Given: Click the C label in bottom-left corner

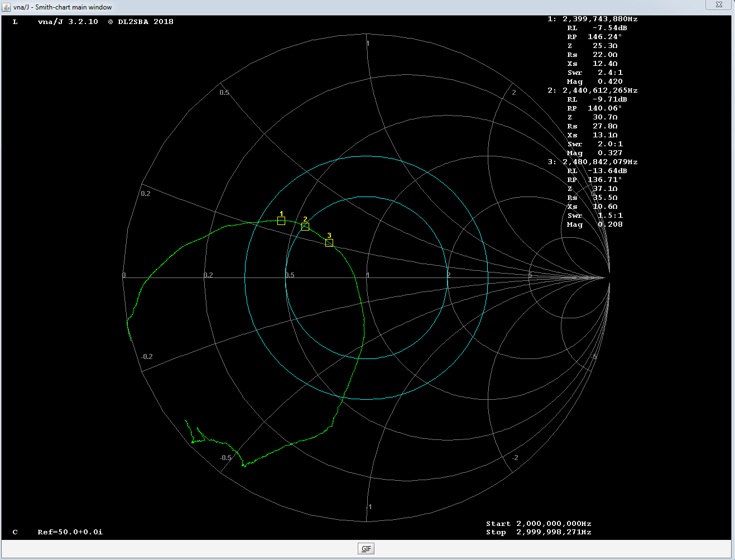Looking at the screenshot, I should click(x=15, y=532).
